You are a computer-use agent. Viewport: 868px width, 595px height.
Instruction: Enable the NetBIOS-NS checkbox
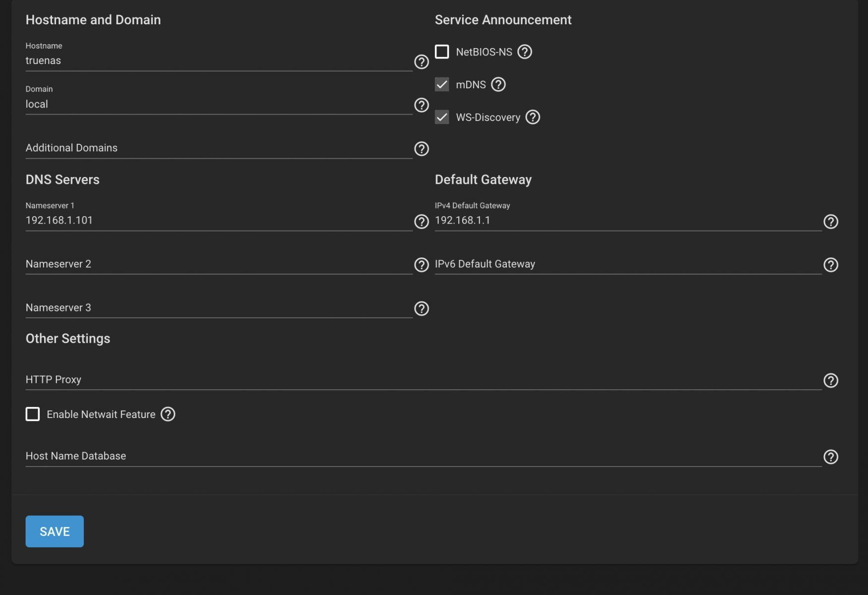[x=442, y=52]
